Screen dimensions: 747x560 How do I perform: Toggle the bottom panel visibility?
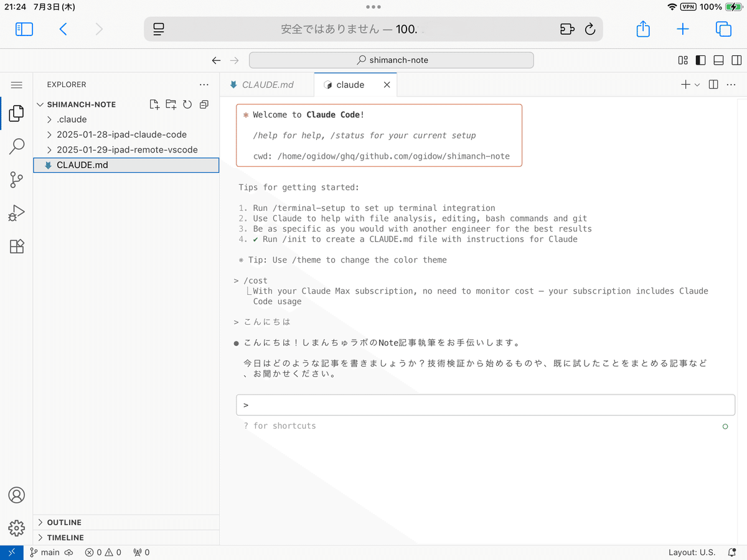tap(718, 60)
